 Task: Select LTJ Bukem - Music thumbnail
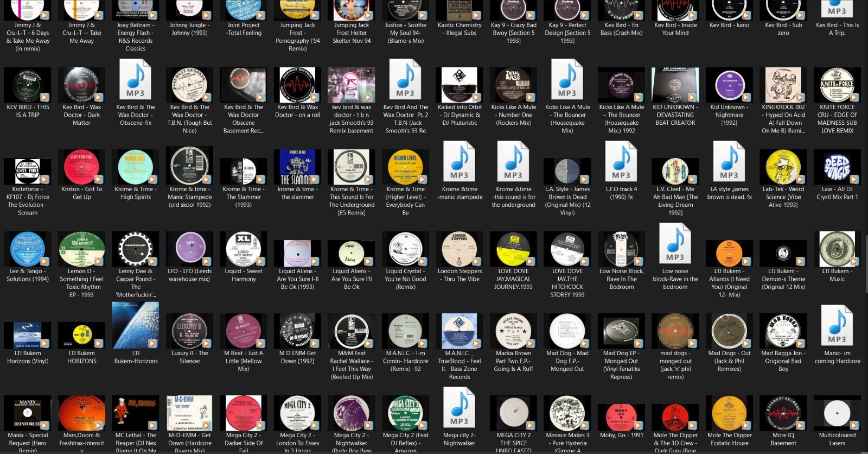[x=837, y=249]
